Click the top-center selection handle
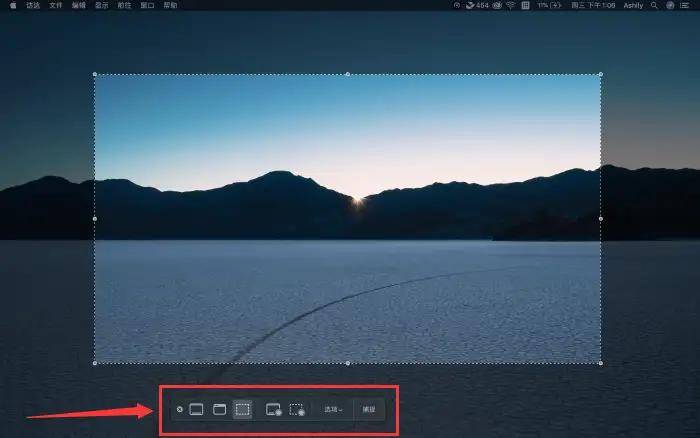This screenshot has height=438, width=700. (x=348, y=74)
